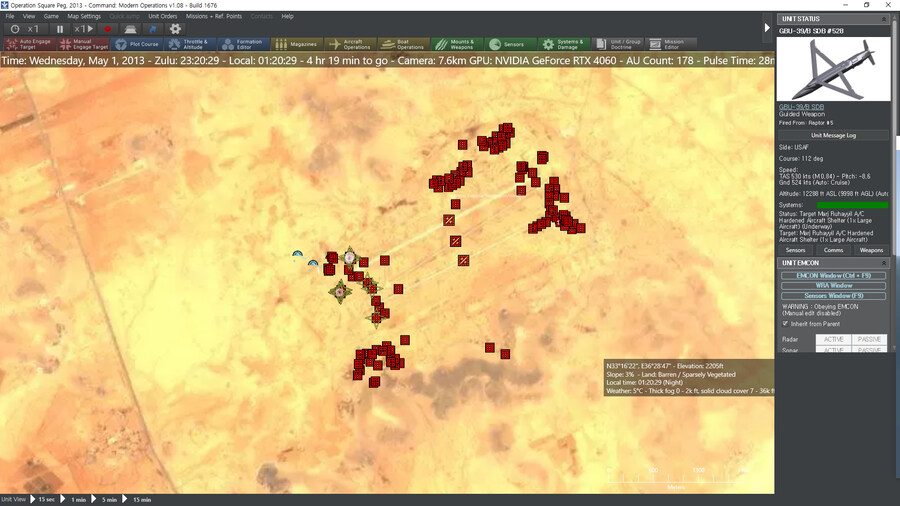
Task: Collapse the Unit EMCON section
Action: coord(884,263)
